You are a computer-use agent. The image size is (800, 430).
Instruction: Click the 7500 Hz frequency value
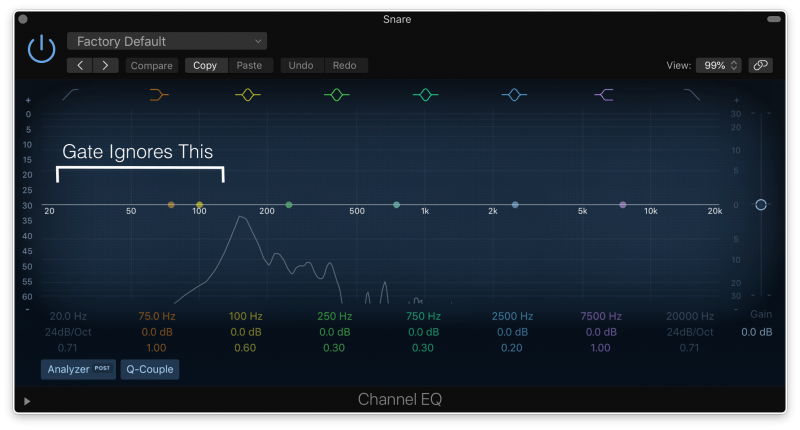[601, 316]
